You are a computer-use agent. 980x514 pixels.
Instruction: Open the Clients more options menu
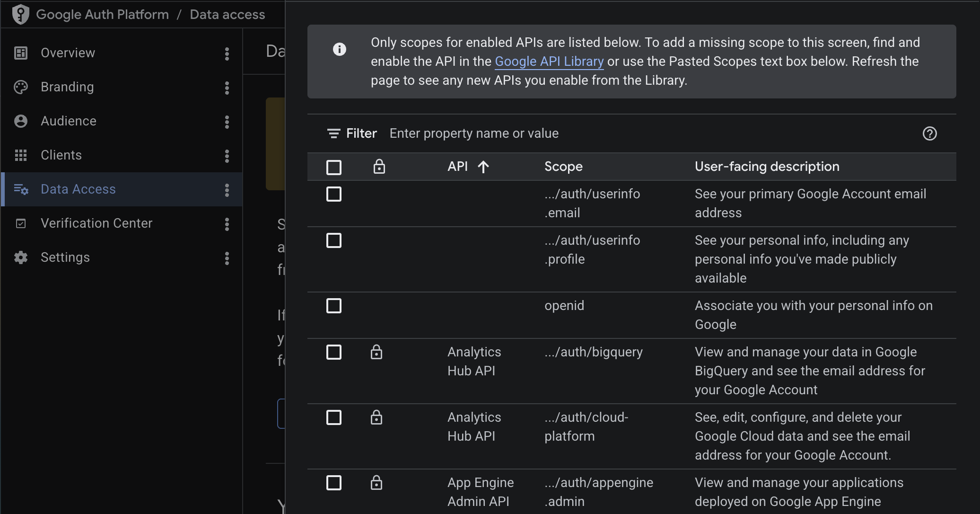pos(227,156)
